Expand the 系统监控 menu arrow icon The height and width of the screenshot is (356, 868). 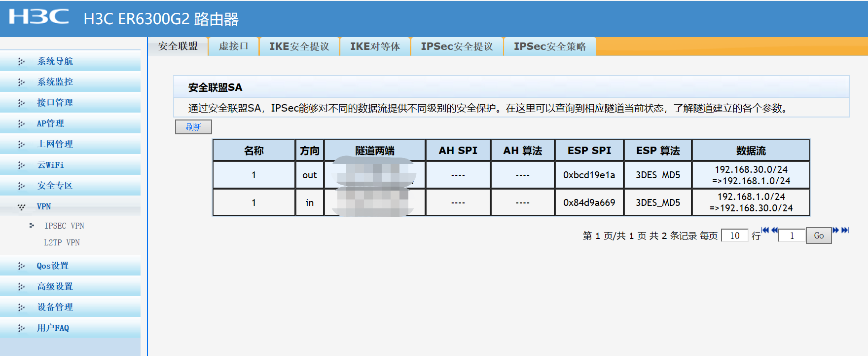(x=21, y=82)
